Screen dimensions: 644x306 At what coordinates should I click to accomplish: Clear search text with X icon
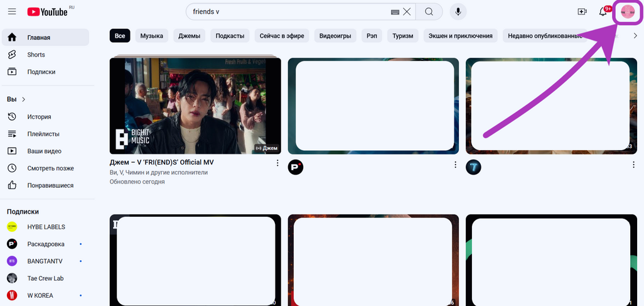407,12
